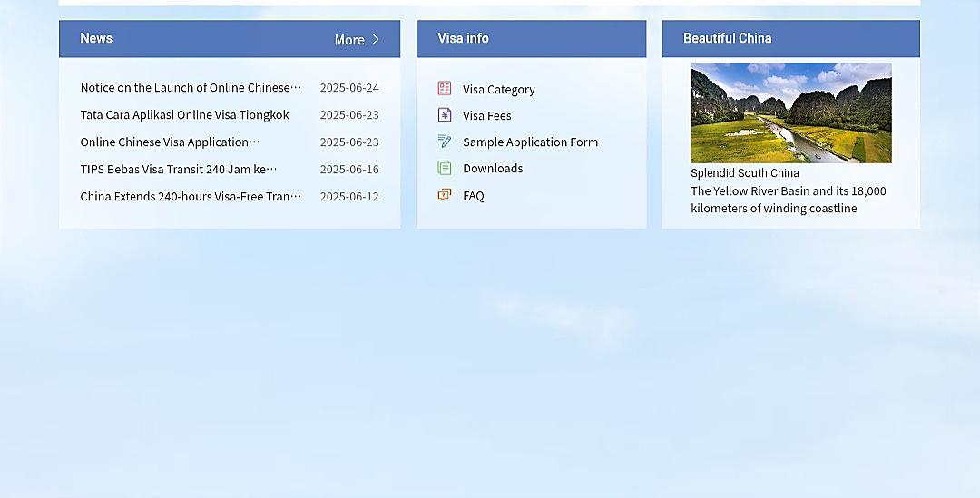The height and width of the screenshot is (498, 980).
Task: Open Notice on the Launch of Online Chinese news
Action: coord(191,87)
